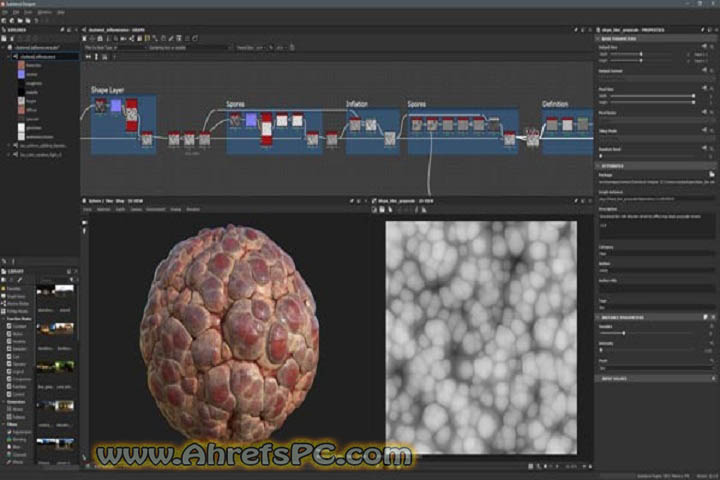The width and height of the screenshot is (720, 480).
Task: Select the Blending category in Library
Action: point(19,440)
